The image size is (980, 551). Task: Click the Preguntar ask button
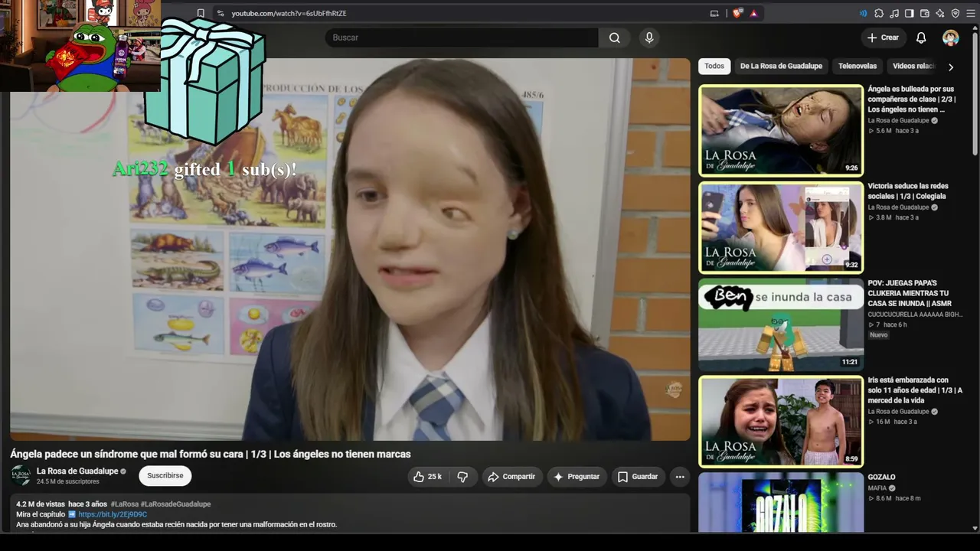577,477
